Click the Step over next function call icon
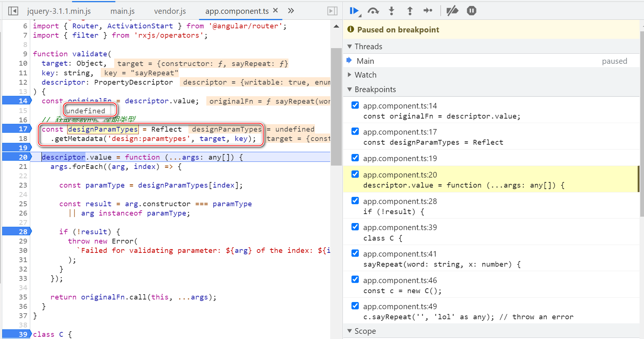The width and height of the screenshot is (644, 339). (x=373, y=11)
